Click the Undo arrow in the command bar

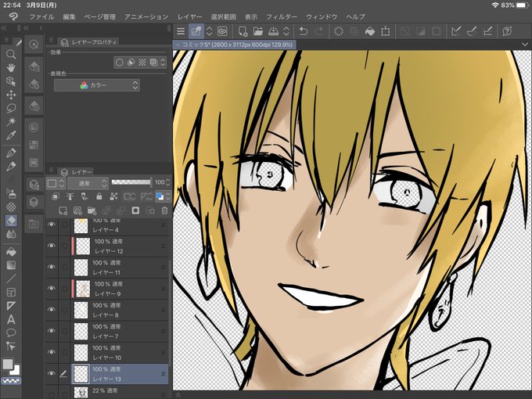click(x=304, y=31)
